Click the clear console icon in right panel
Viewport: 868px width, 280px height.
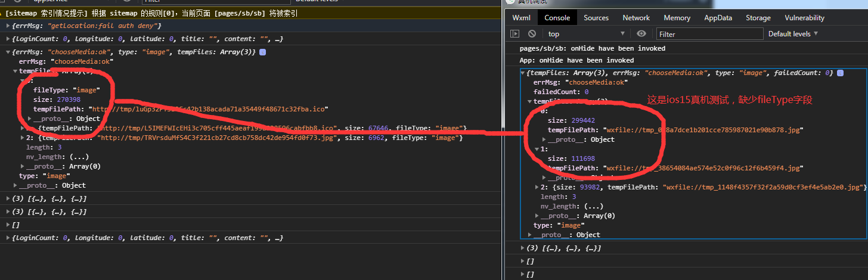pos(532,34)
